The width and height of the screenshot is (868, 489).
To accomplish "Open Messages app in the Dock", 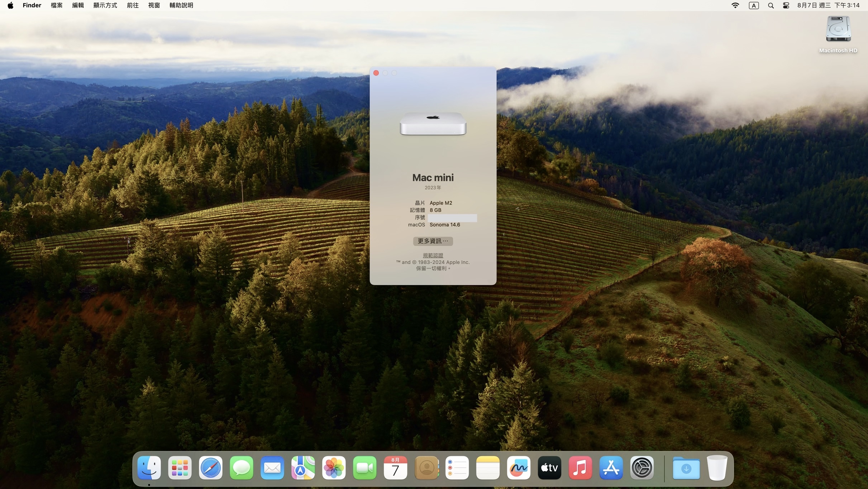I will tap(242, 468).
